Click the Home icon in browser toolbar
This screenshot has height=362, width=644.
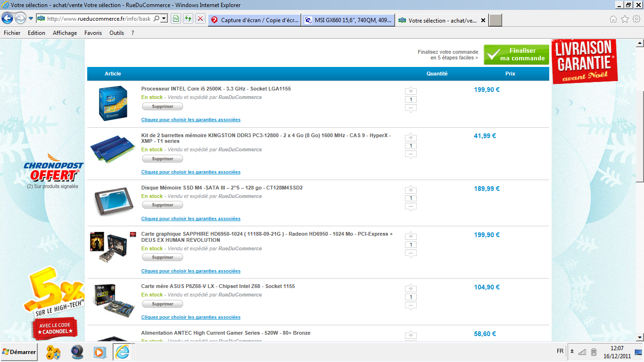613,19
